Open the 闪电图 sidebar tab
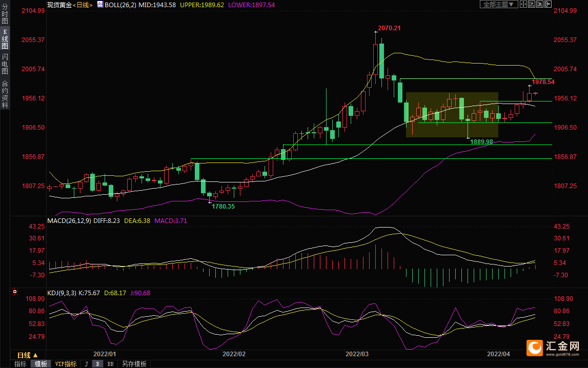 click(5, 64)
